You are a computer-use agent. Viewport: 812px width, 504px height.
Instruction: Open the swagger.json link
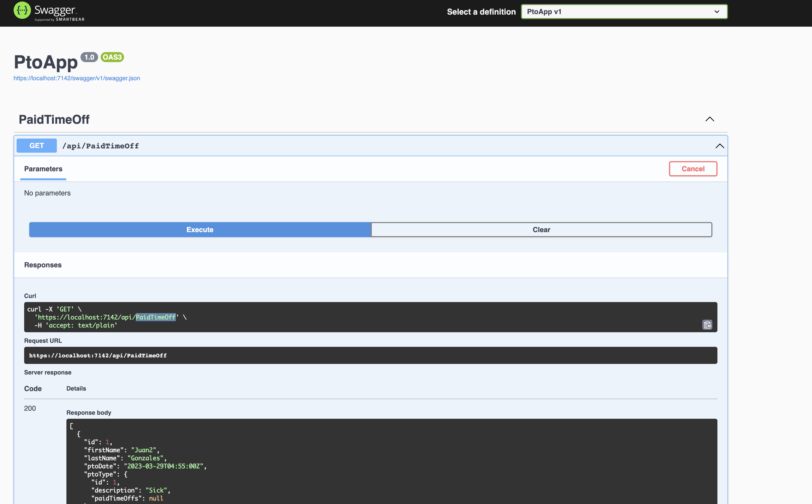[x=77, y=78]
